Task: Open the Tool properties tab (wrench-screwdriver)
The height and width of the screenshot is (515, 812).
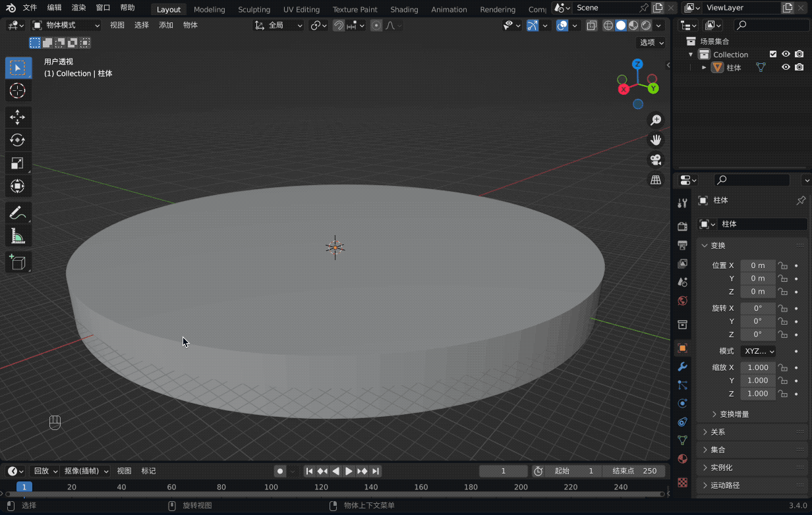Action: [683, 203]
